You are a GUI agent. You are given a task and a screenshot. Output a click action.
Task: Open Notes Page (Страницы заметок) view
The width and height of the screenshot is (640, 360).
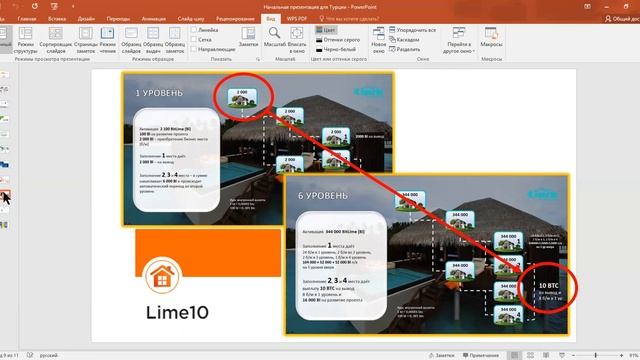tap(86, 40)
